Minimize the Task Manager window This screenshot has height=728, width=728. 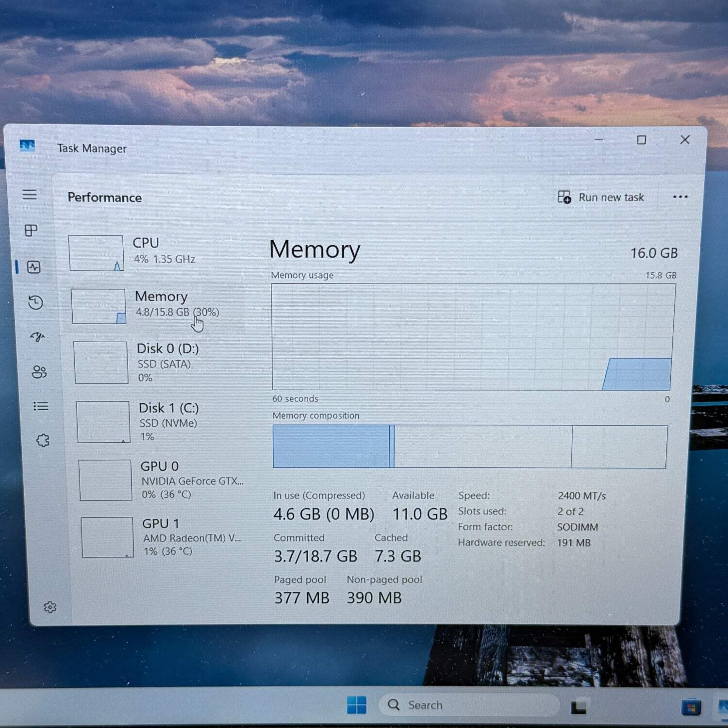coord(599,140)
